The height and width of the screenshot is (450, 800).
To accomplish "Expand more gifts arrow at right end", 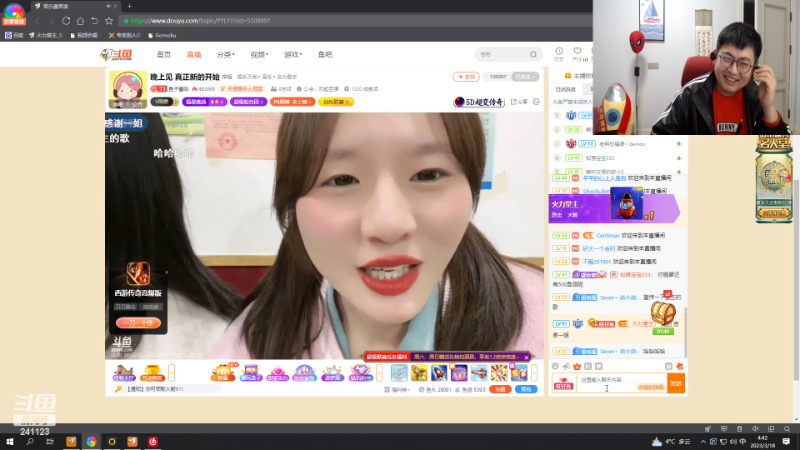I will coord(534,373).
